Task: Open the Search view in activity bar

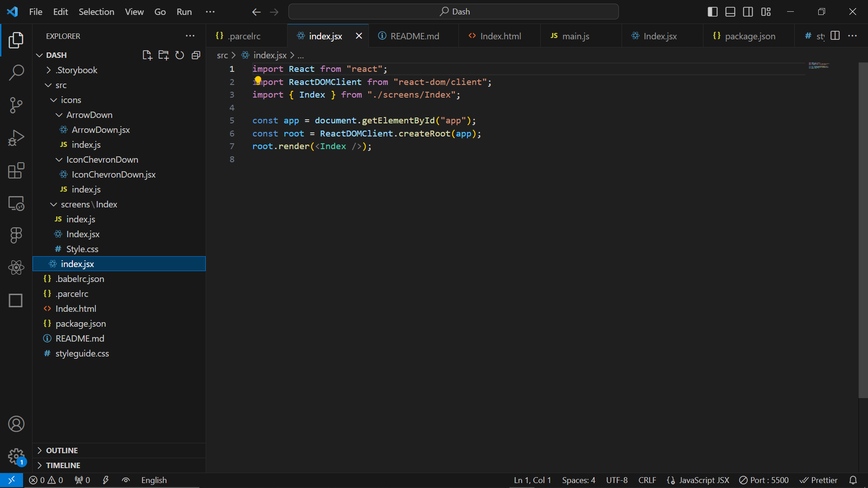Action: [x=16, y=72]
